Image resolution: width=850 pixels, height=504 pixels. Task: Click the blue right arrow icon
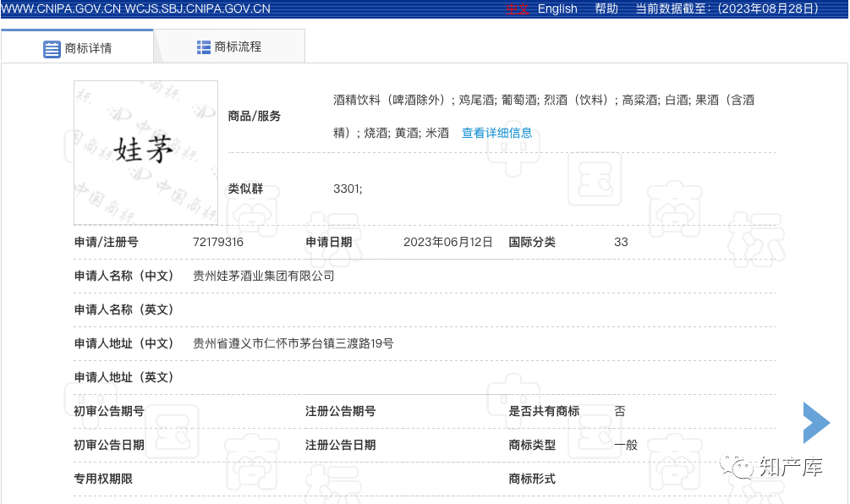(x=816, y=423)
